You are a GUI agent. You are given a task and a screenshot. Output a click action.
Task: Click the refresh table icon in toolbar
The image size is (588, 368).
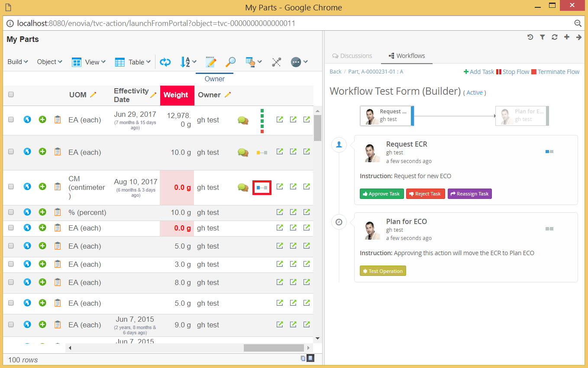[165, 62]
